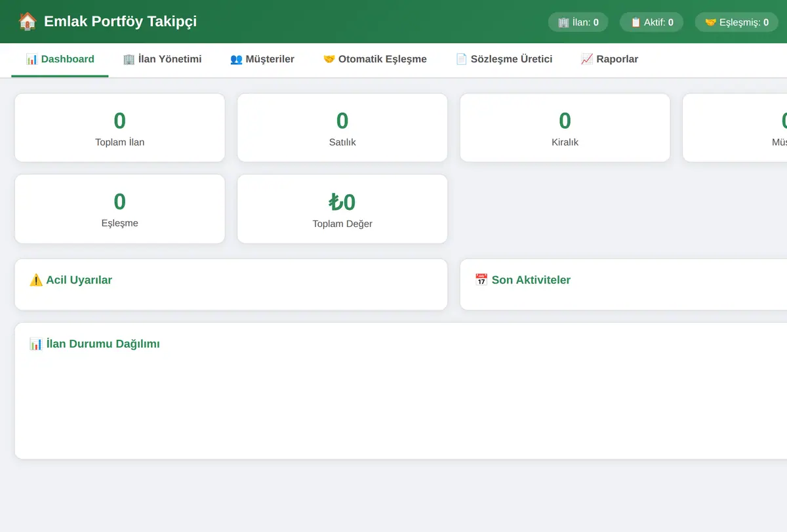Viewport: 787px width, 532px height.
Task: Select the Toplam İlan stat card
Action: click(x=120, y=128)
